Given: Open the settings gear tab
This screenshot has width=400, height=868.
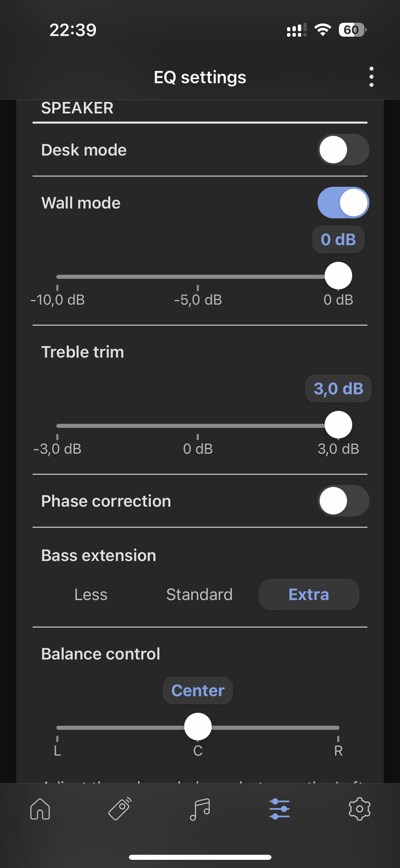Looking at the screenshot, I should 360,809.
